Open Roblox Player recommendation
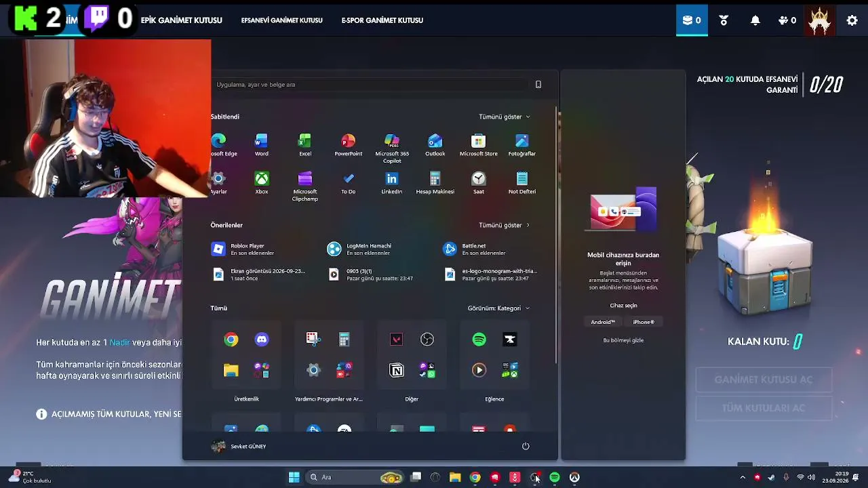 tap(243, 249)
